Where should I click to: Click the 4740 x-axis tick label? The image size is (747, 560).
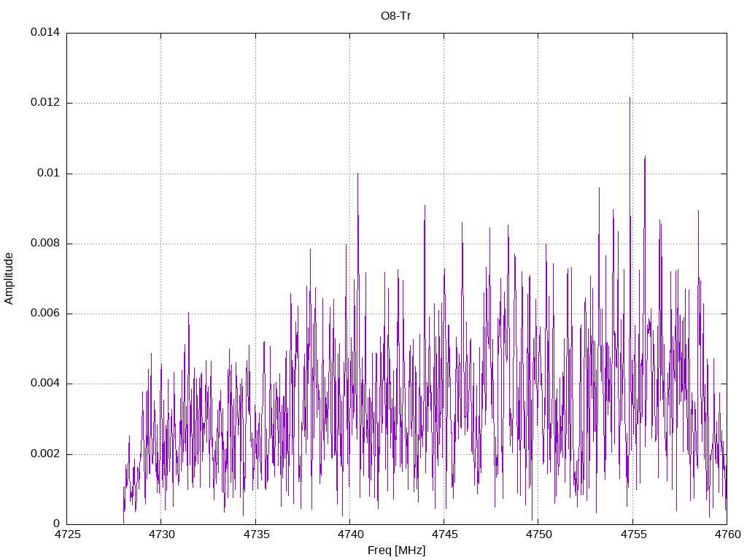tap(351, 534)
